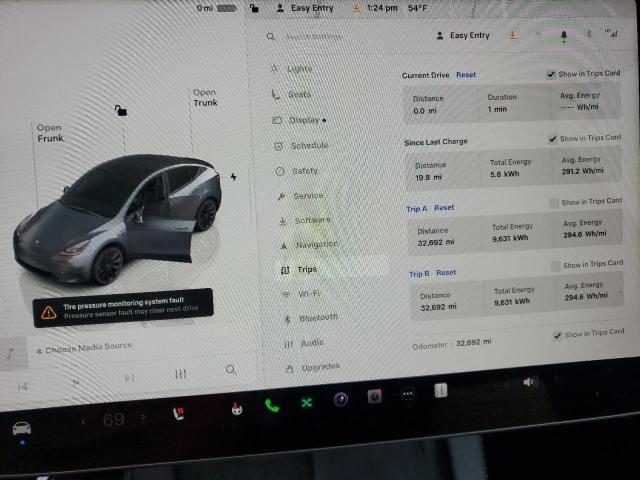Viewport: 640px width, 480px height.
Task: Uncheck Current Drive Show in Trips Card
Action: (x=551, y=74)
